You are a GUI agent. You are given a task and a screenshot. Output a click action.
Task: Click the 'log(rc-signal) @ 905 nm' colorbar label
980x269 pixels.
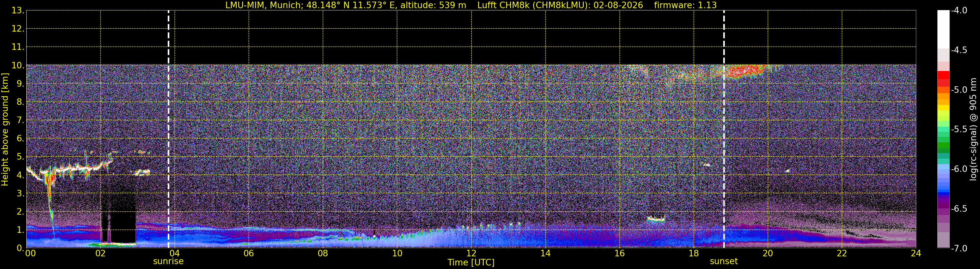tap(973, 129)
